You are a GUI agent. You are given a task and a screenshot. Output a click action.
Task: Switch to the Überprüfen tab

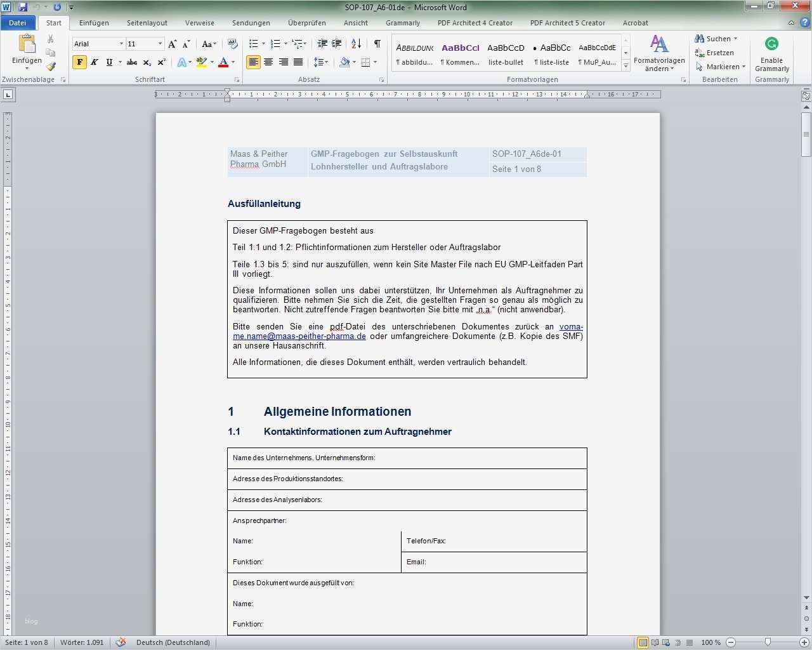tap(306, 23)
